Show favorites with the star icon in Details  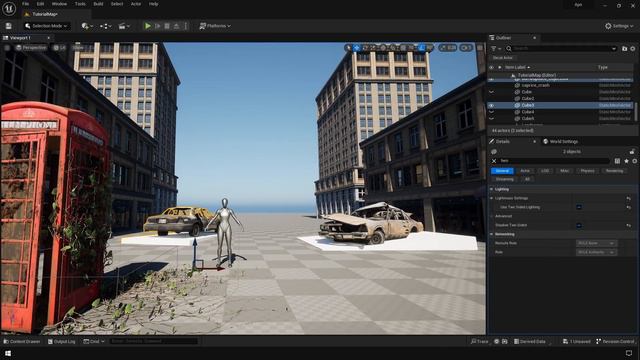point(626,161)
